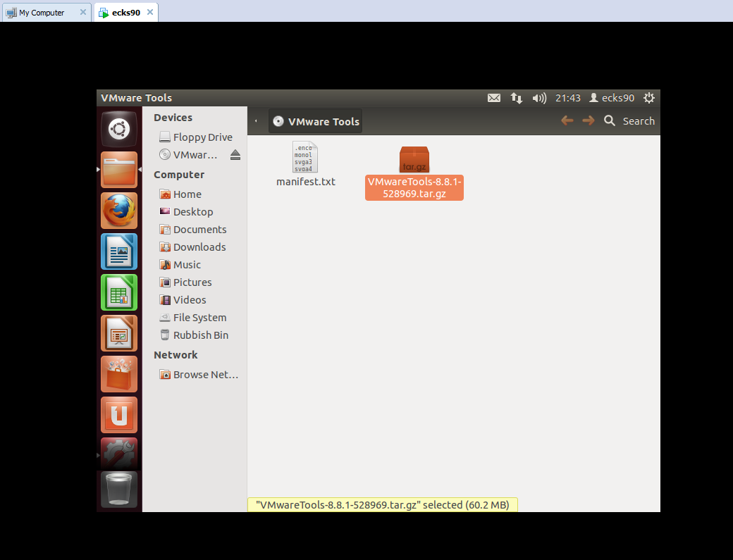The height and width of the screenshot is (560, 733).
Task: Open the Ubuntu Dash home launcher
Action: click(x=119, y=129)
